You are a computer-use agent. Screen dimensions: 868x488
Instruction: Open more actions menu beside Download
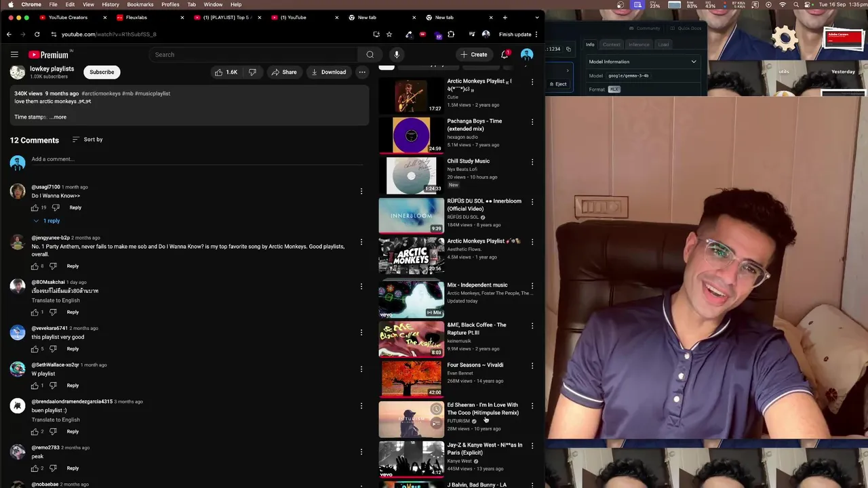[x=362, y=72]
